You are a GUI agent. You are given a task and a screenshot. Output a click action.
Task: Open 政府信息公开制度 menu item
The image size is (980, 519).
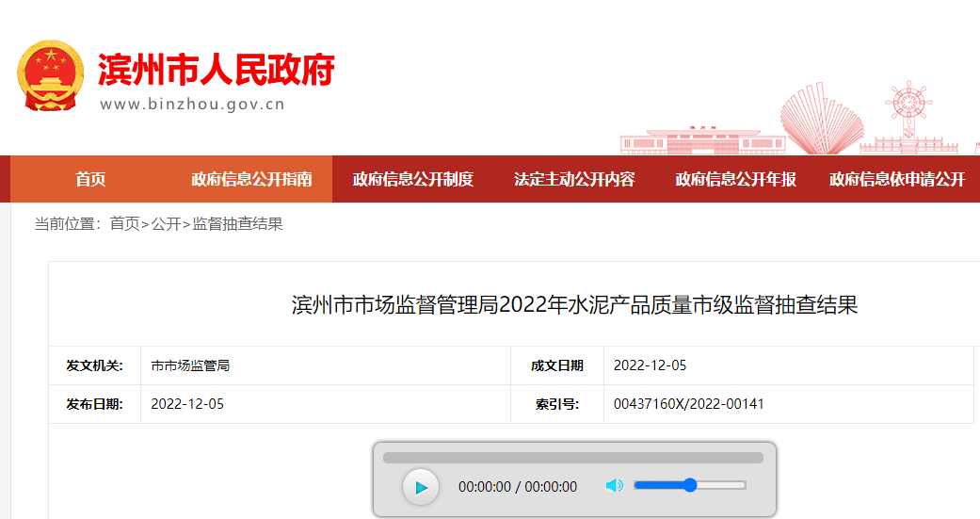412,180
